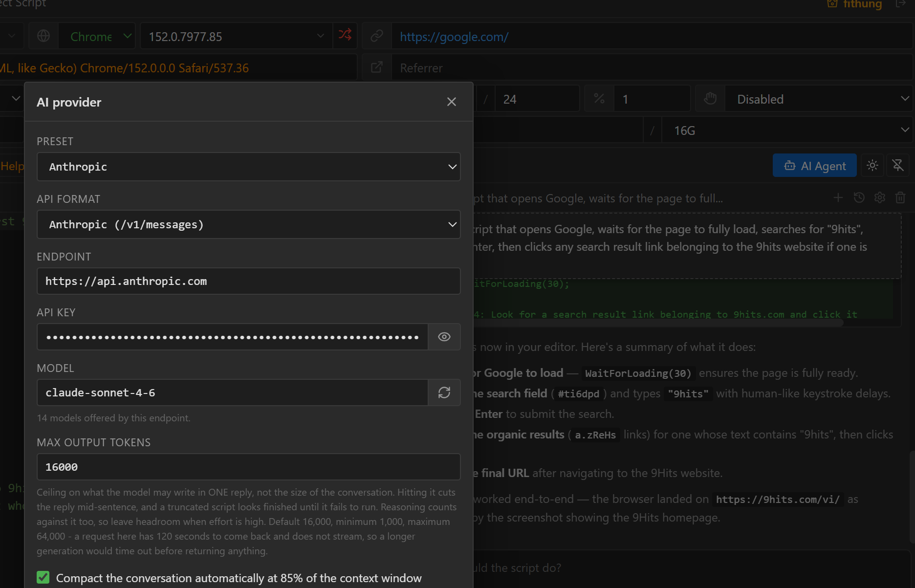
Task: Open the API Format dropdown
Action: [x=248, y=224]
